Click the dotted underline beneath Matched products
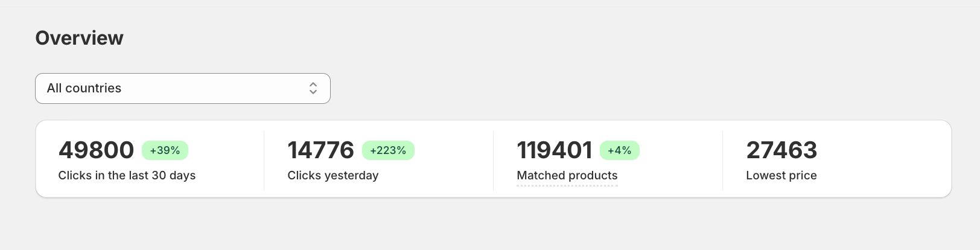 (567, 185)
